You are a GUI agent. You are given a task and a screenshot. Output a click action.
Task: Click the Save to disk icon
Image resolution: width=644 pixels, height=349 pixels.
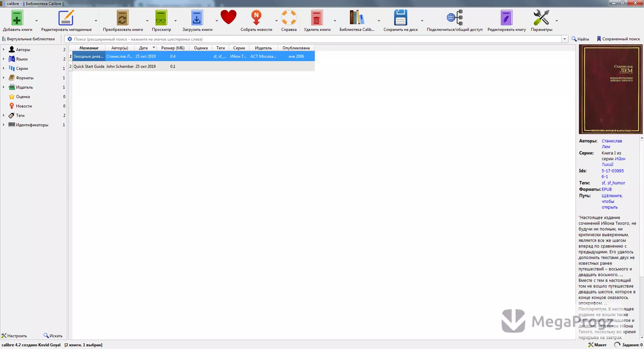[x=400, y=18]
